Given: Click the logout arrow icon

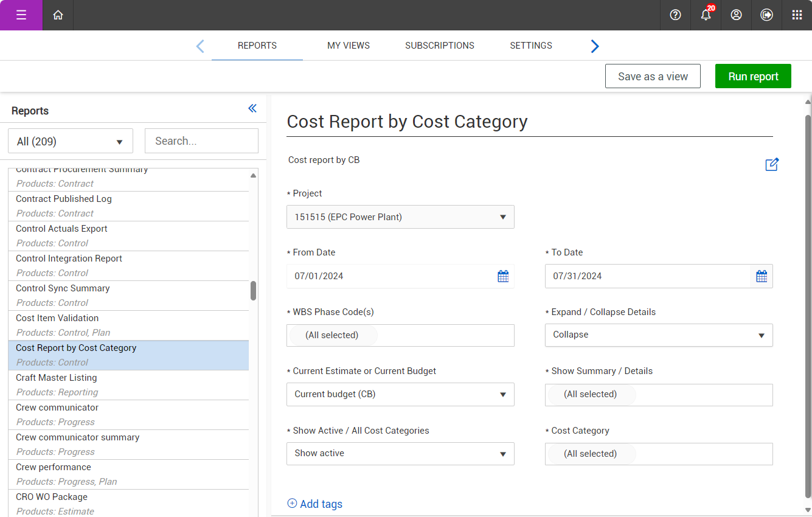Looking at the screenshot, I should (766, 15).
